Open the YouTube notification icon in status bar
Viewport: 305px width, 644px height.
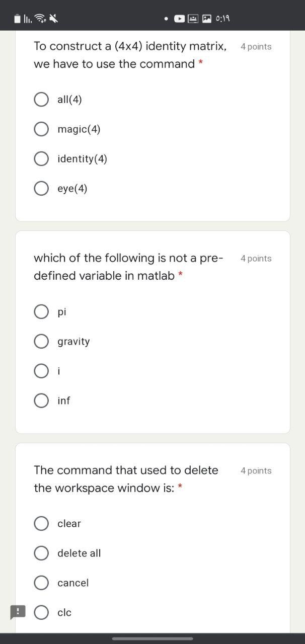click(179, 18)
